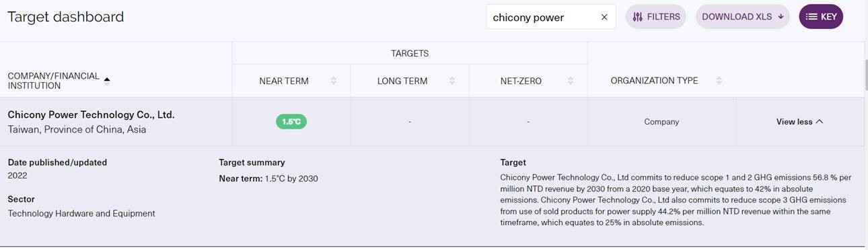Click the Organization Type column header
Image resolution: width=868 pixels, height=250 pixels.
tap(654, 81)
